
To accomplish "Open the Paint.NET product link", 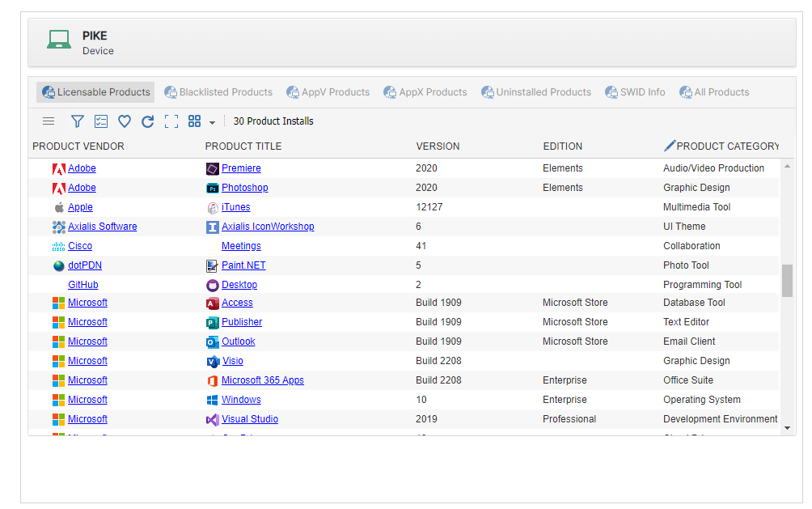I will click(243, 265).
